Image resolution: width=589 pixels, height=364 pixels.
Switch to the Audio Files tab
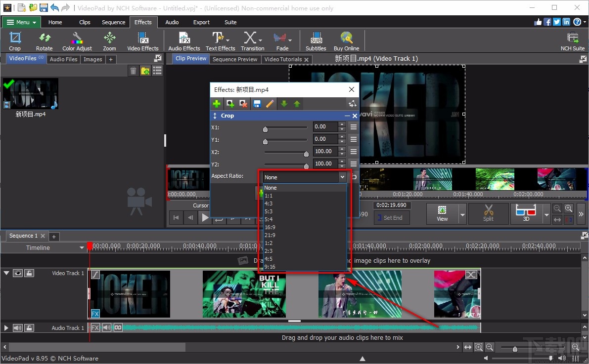pos(63,59)
